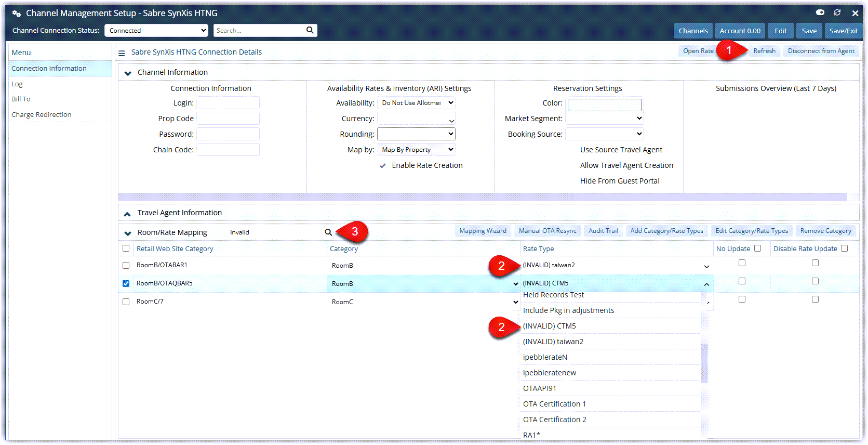
Task: Open the Currency dropdown
Action: [416, 119]
